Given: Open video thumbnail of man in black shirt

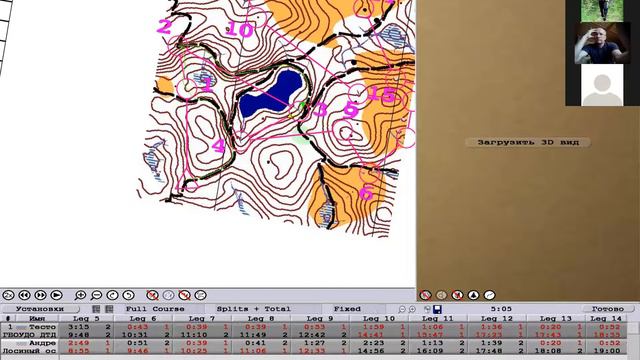Looking at the screenshot, I should 602,43.
